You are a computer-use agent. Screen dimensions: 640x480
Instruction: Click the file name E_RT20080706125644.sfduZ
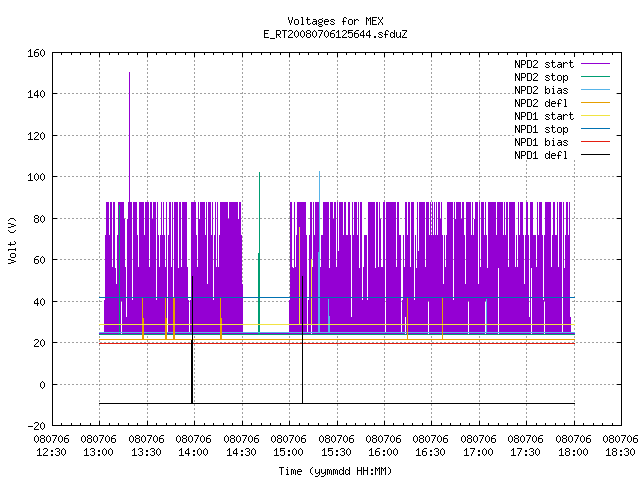pyautogui.click(x=335, y=34)
